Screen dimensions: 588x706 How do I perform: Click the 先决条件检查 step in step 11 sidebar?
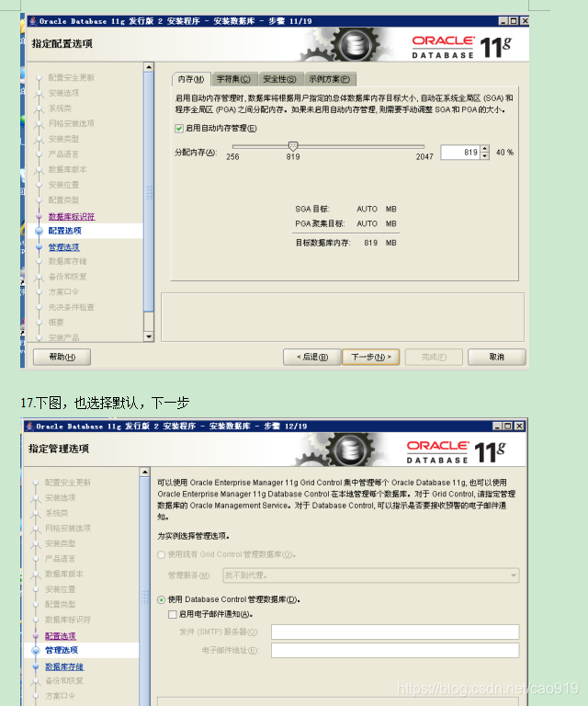pos(71,307)
